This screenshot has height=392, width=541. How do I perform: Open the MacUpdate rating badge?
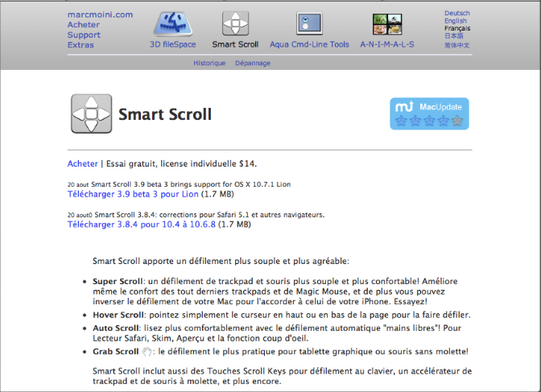(x=429, y=113)
